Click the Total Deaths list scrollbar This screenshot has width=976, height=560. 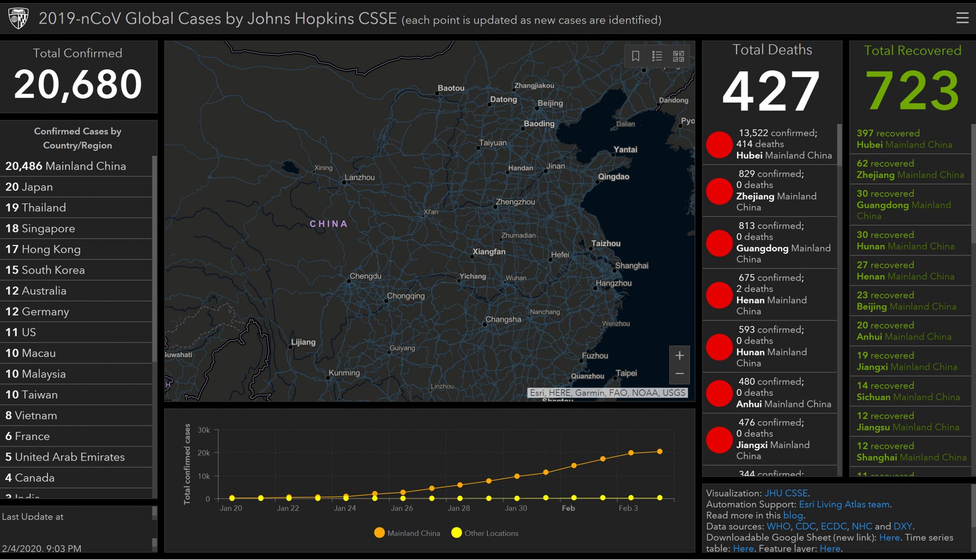840,145
